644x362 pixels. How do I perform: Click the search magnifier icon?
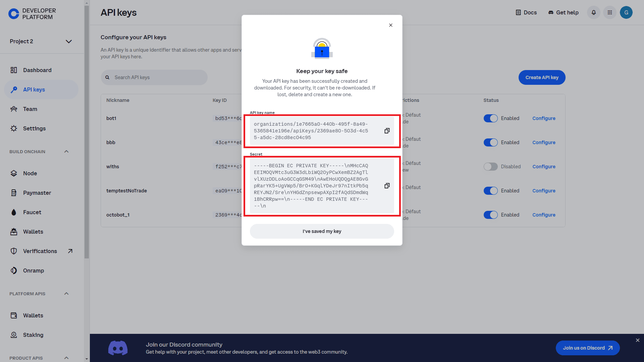coord(107,77)
